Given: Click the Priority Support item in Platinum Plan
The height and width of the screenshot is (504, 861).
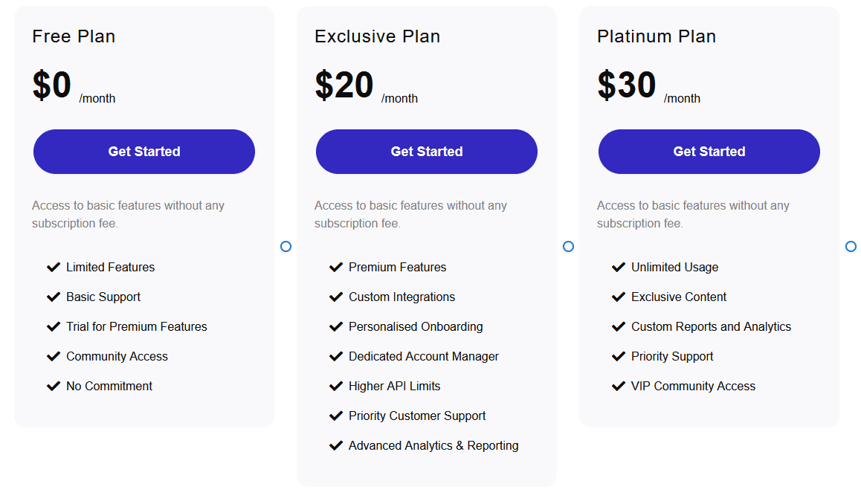Looking at the screenshot, I should pyautogui.click(x=672, y=356).
